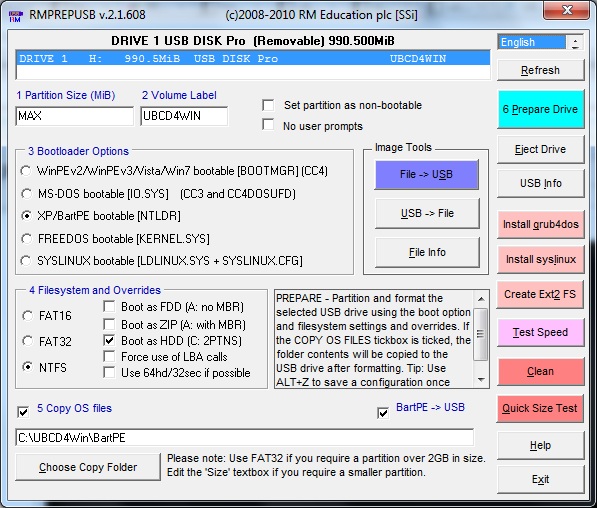The width and height of the screenshot is (597, 508).
Task: Select FAT32 filesystem
Action: (27, 341)
